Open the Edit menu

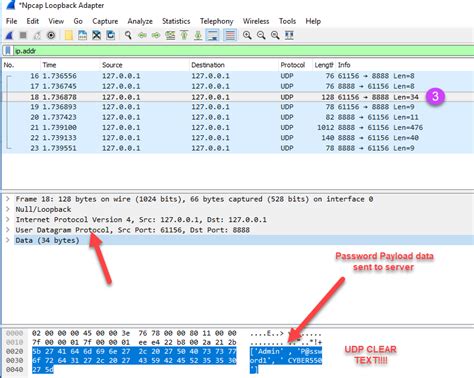33,21
